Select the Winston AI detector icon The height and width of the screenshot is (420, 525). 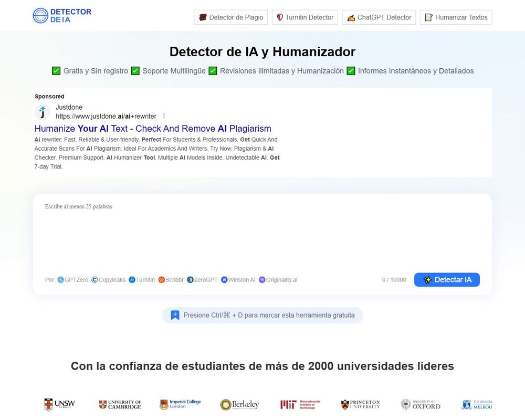pyautogui.click(x=224, y=280)
